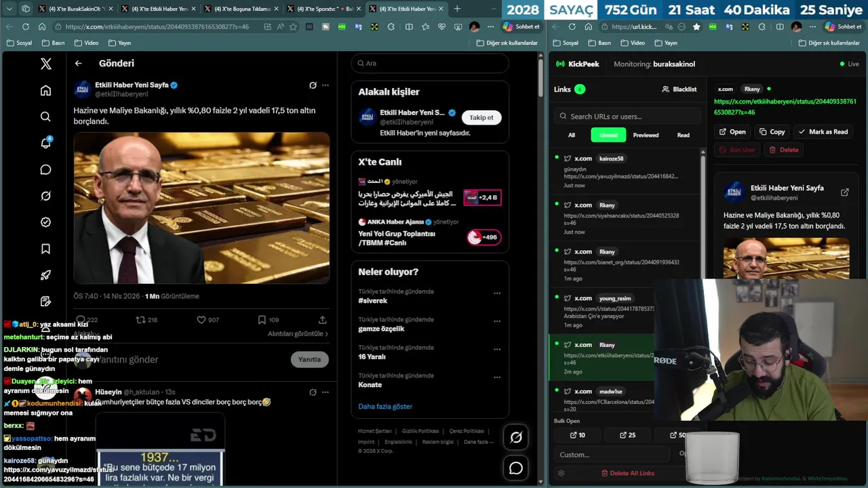Open options for gamze özçelik trend
868x488 pixels.
(x=497, y=321)
